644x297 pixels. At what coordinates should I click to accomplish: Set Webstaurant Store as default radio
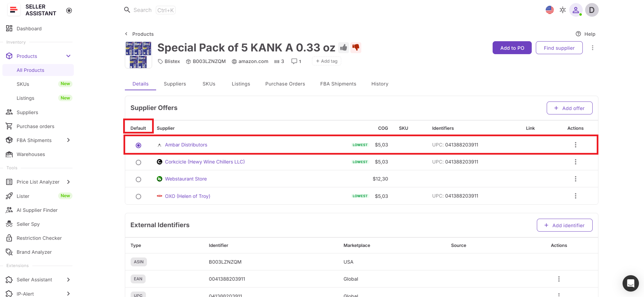click(x=138, y=179)
